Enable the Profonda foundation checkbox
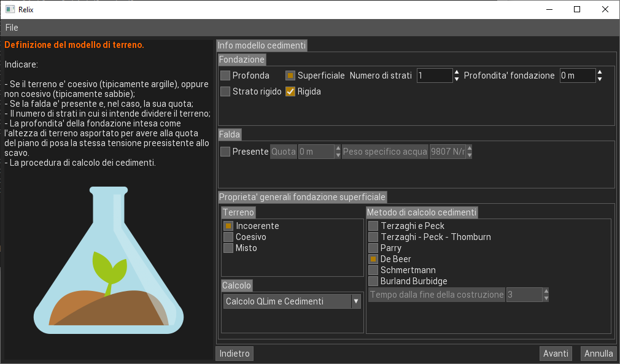This screenshot has width=620, height=364. click(225, 76)
